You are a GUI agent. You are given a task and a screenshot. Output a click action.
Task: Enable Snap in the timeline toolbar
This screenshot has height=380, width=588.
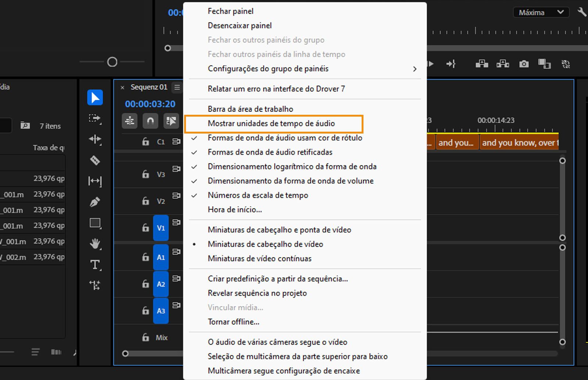pyautogui.click(x=150, y=121)
